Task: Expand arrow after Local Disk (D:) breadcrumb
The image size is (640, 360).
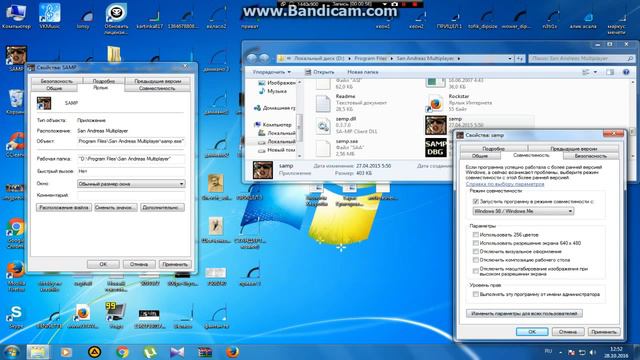Action: pos(349,59)
